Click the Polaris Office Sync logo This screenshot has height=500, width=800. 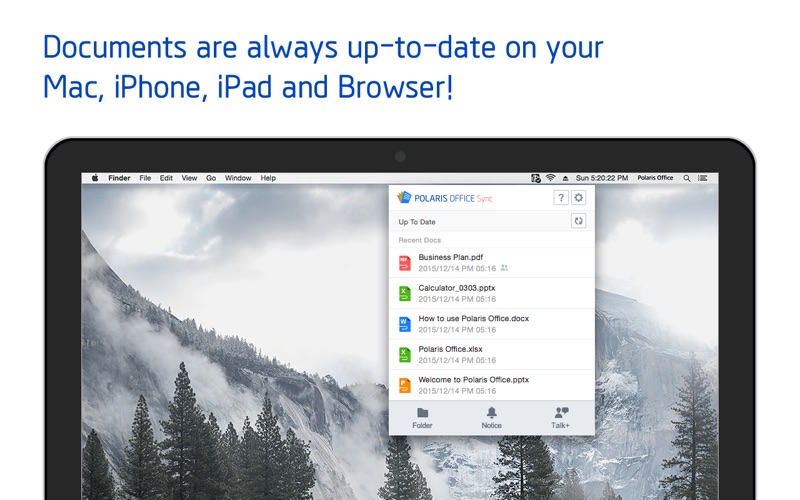tap(445, 198)
